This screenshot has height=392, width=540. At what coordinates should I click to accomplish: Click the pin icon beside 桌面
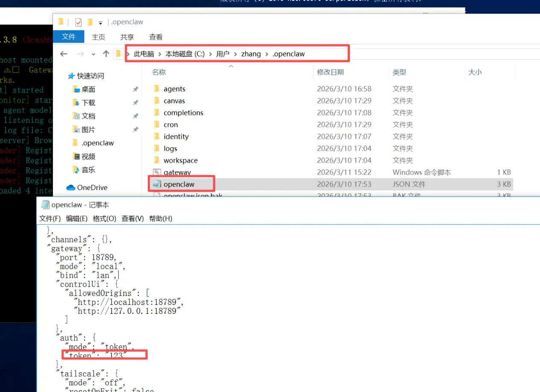(x=135, y=90)
